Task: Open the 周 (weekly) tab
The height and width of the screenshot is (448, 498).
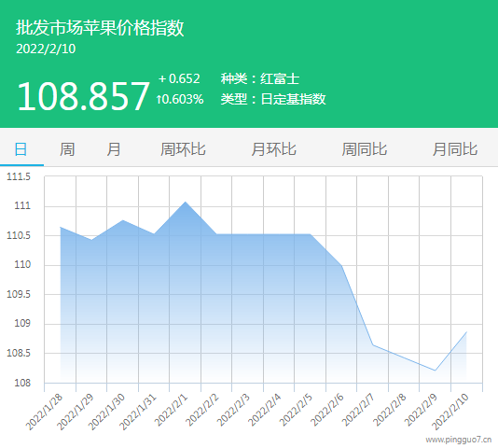Action: click(x=67, y=149)
